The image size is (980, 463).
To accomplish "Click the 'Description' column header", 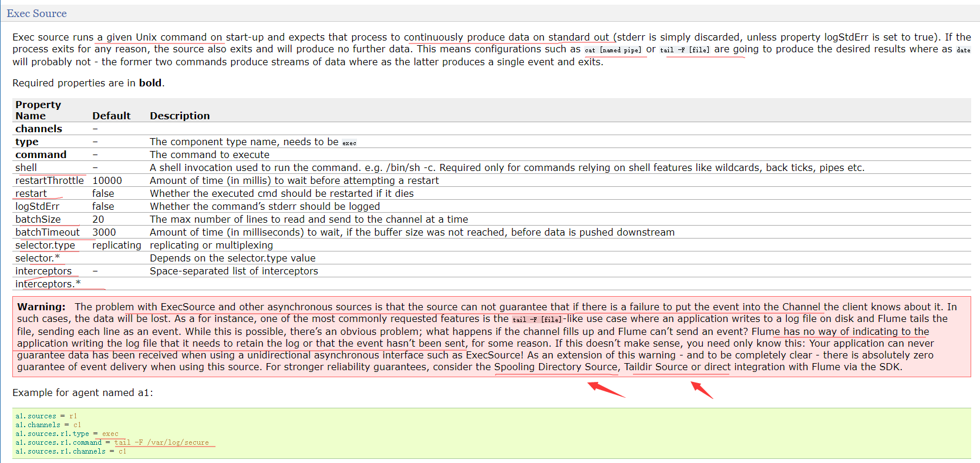I will click(x=180, y=116).
